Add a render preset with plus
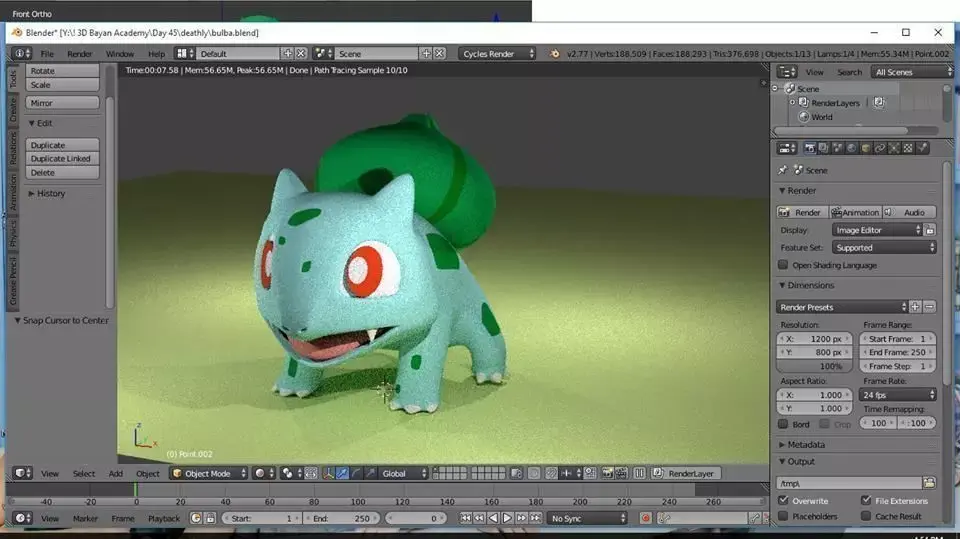The height and width of the screenshot is (539, 960). click(915, 307)
